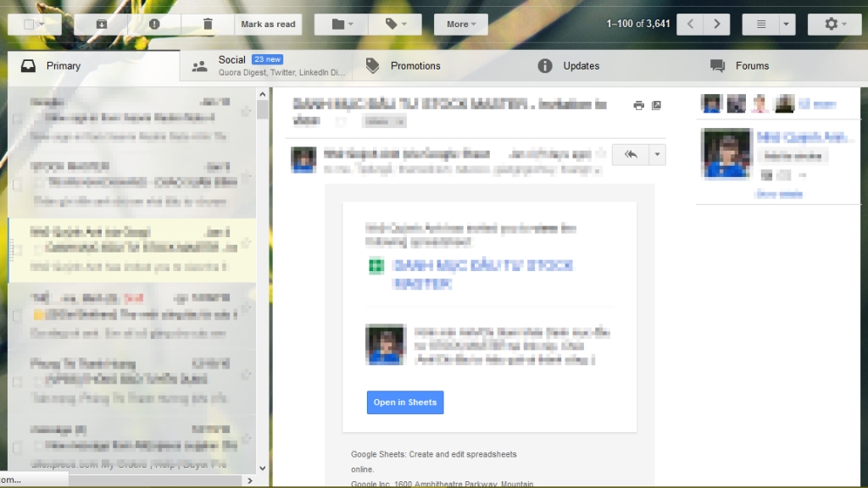Viewport: 868px width, 488px height.
Task: Click the email list scroll up arrow
Action: [263, 95]
